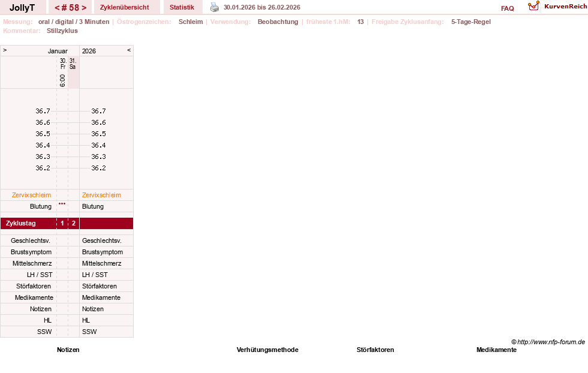The image size is (588, 373).
Task: Go to next cycle with the right arrow
Action: 84,8
